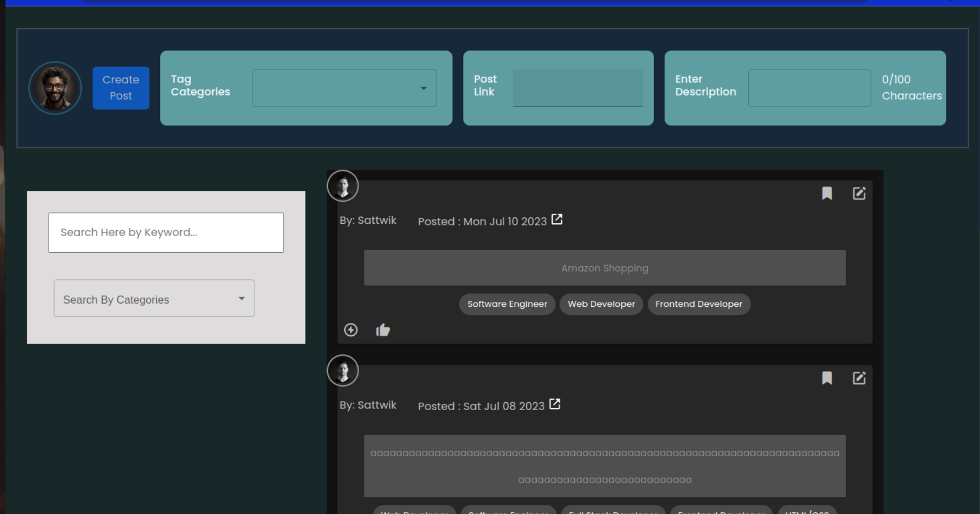Click the Search Here by Keyword box

point(166,232)
